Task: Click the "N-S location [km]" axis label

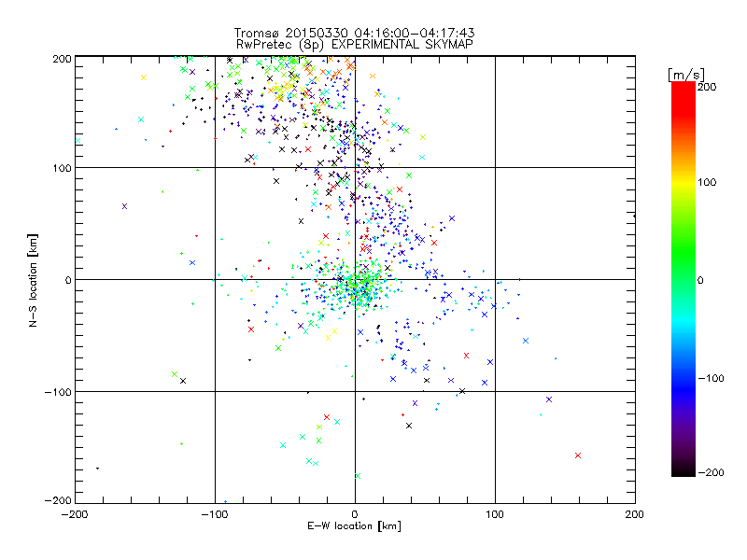Action: tap(33, 280)
